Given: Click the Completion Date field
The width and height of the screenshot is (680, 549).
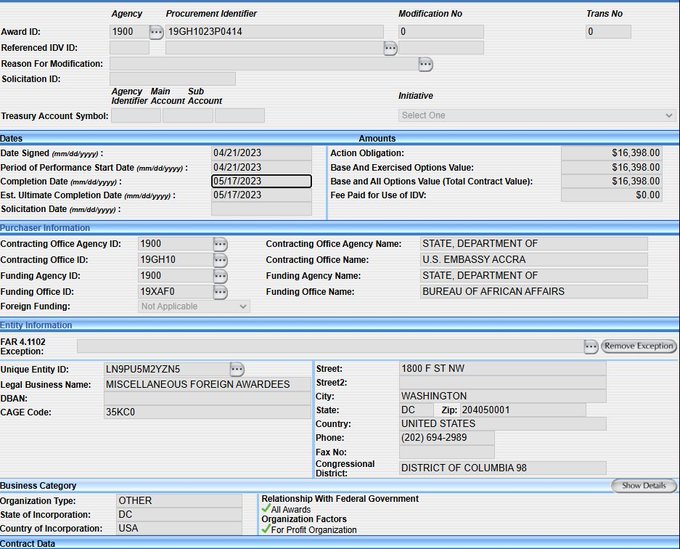Looking at the screenshot, I should (261, 181).
